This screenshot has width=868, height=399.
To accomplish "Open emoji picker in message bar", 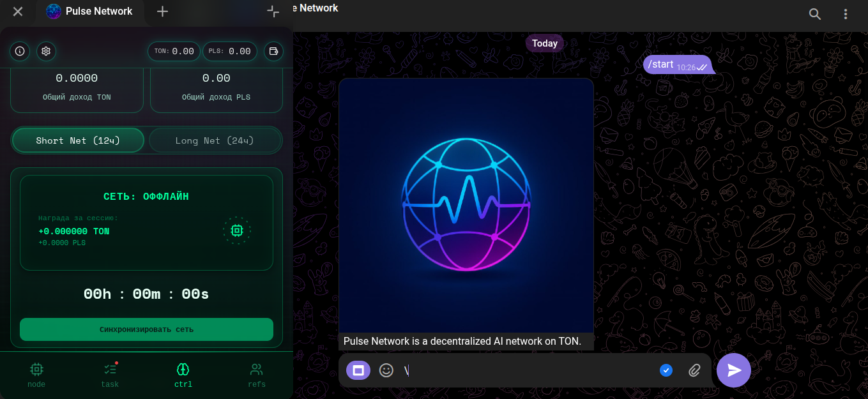I will click(386, 370).
